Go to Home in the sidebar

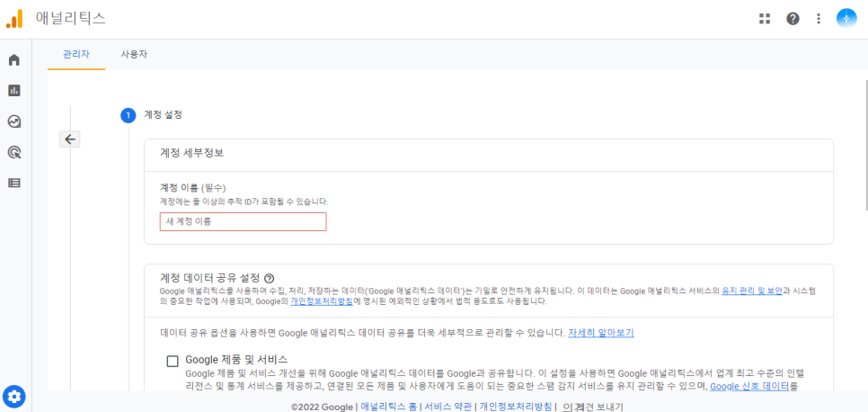(x=14, y=60)
